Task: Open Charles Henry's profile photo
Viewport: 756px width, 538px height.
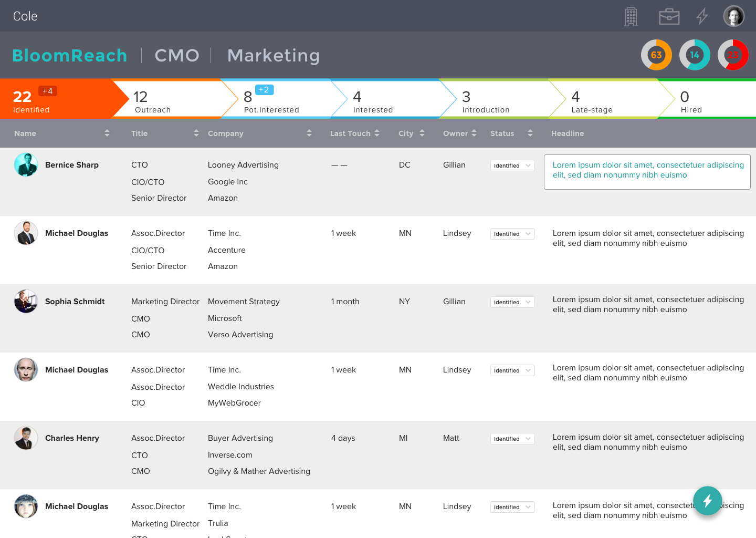Action: point(26,438)
